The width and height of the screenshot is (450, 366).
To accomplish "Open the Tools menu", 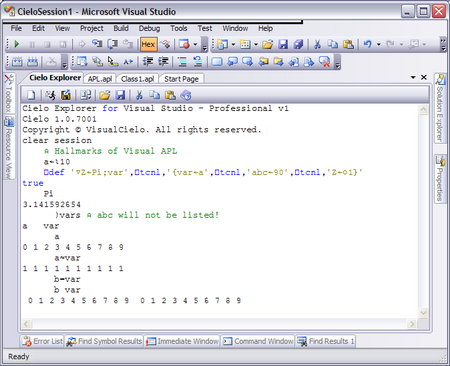I will pos(179,28).
